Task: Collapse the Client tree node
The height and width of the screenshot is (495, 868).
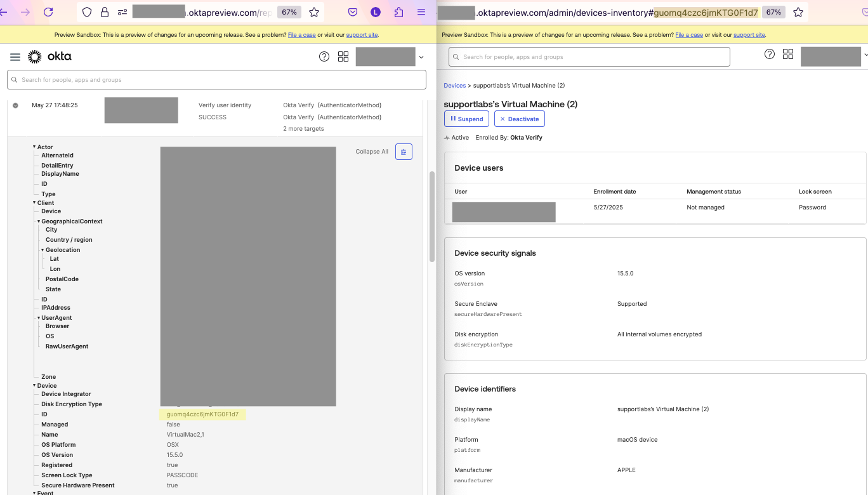Action: coord(34,203)
